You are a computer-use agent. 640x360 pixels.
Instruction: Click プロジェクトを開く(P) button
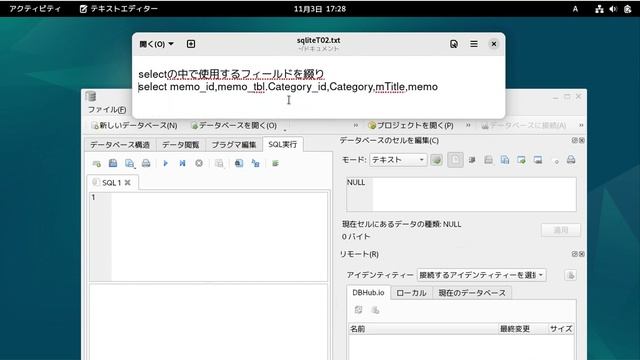click(x=411, y=125)
